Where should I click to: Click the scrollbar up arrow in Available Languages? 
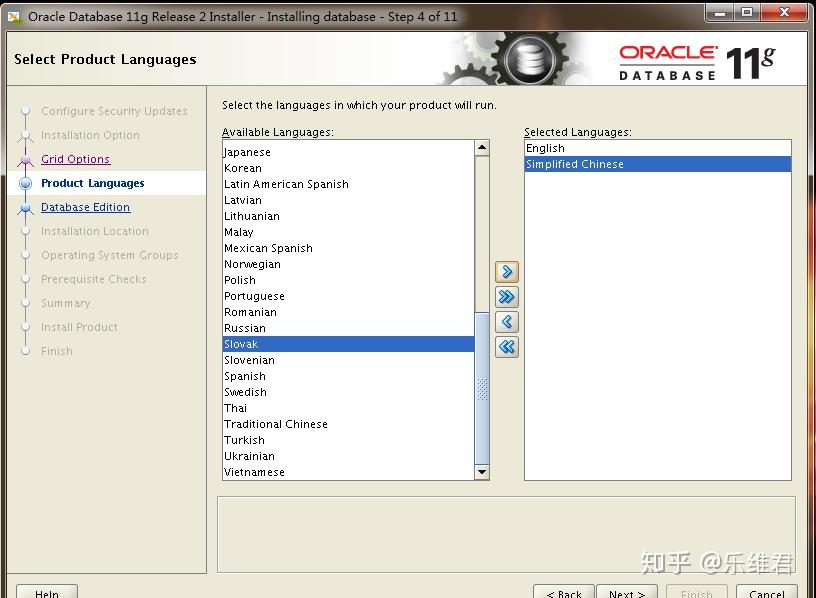(x=482, y=148)
